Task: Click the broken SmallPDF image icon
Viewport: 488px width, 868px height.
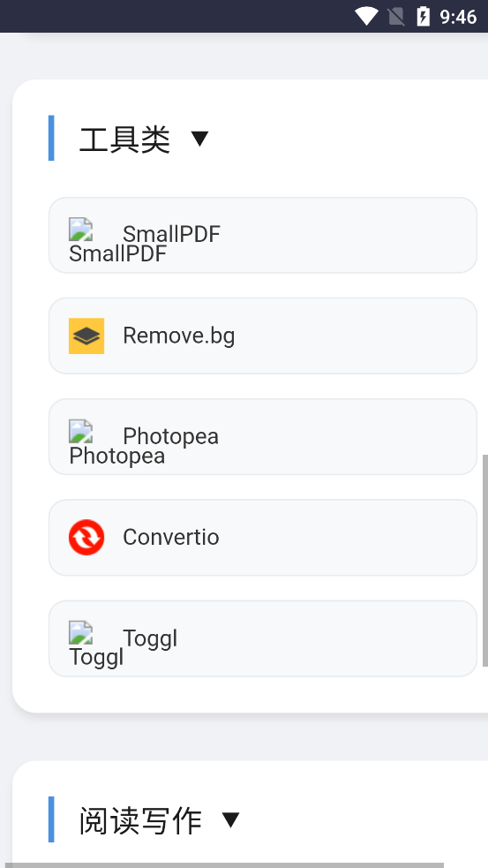Action: pos(81,230)
